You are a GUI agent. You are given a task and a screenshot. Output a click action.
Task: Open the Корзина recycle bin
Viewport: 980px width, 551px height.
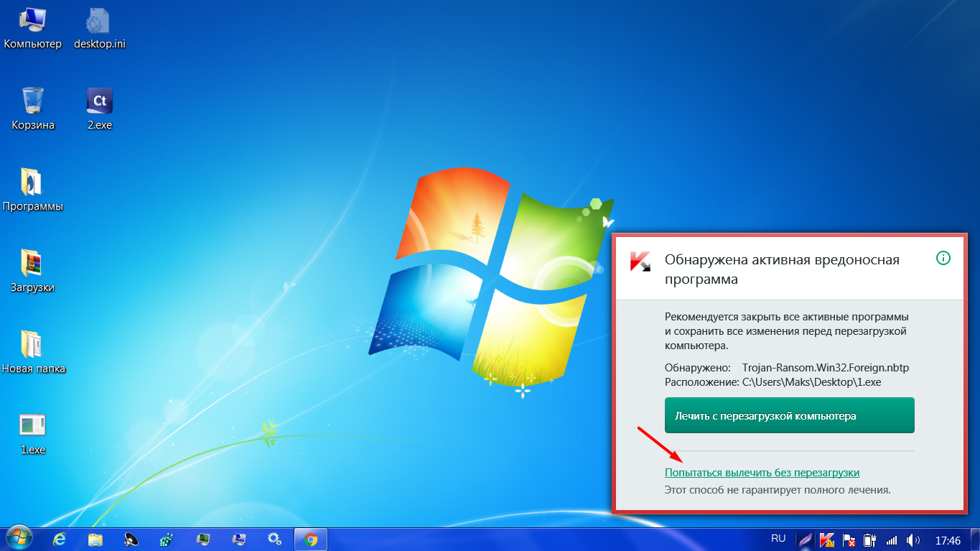[x=32, y=109]
